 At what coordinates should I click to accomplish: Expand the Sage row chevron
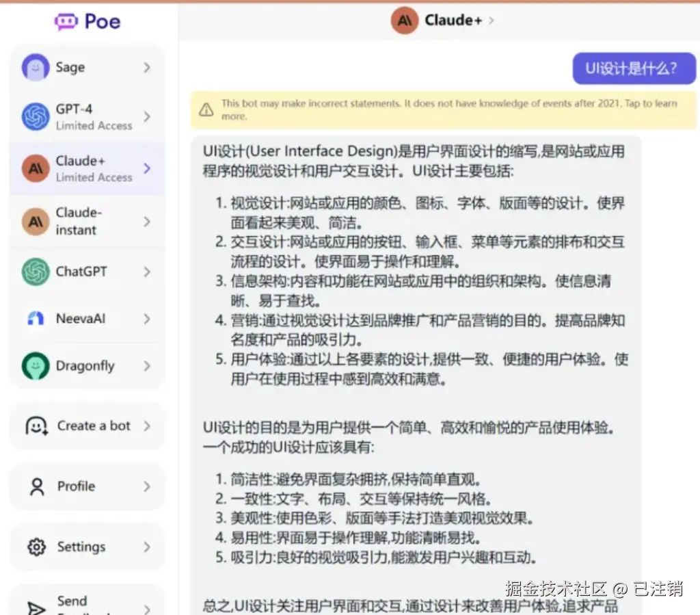click(x=147, y=68)
